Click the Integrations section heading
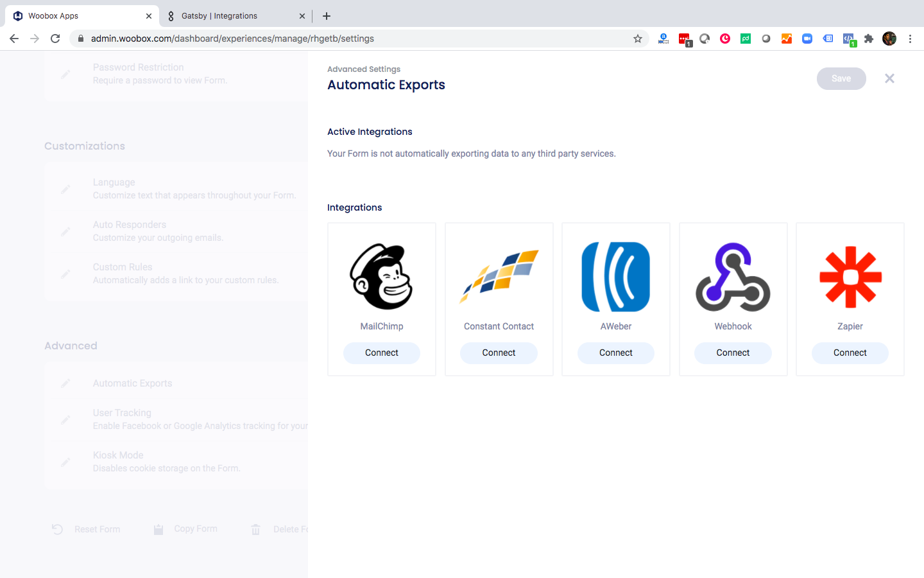This screenshot has width=924, height=578. 354,207
